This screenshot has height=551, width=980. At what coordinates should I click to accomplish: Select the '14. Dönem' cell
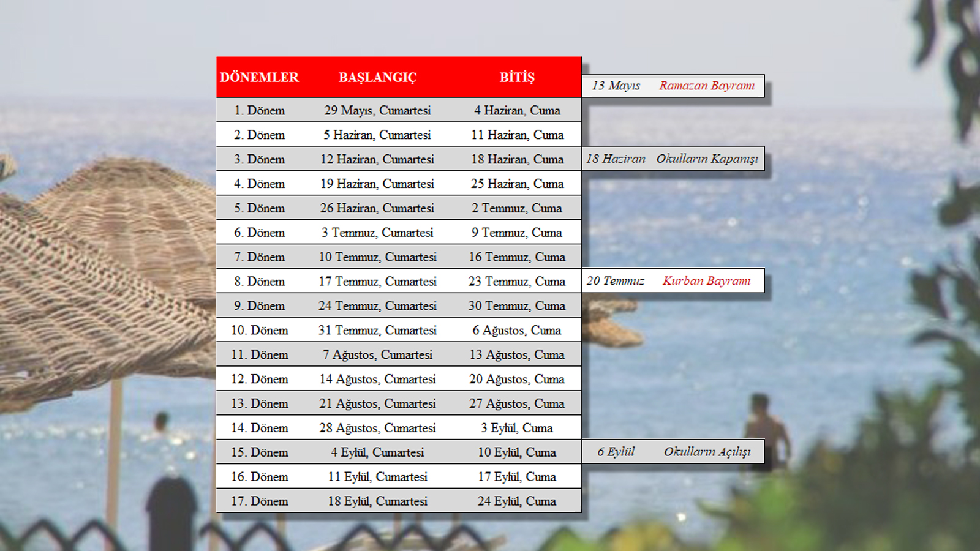(260, 429)
